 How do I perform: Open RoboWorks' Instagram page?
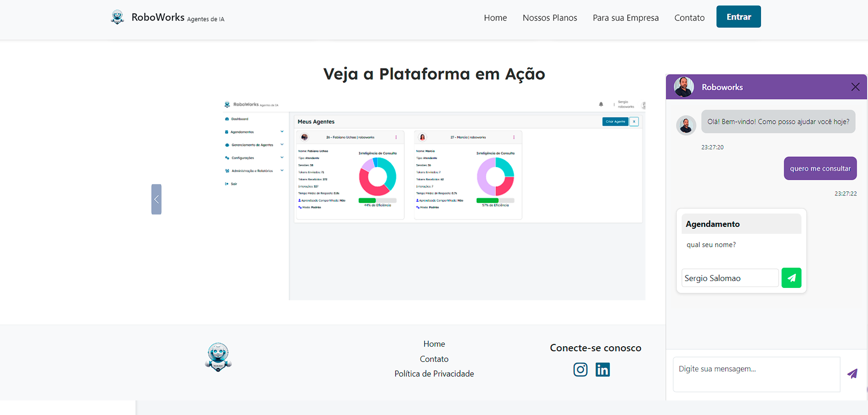click(x=580, y=369)
